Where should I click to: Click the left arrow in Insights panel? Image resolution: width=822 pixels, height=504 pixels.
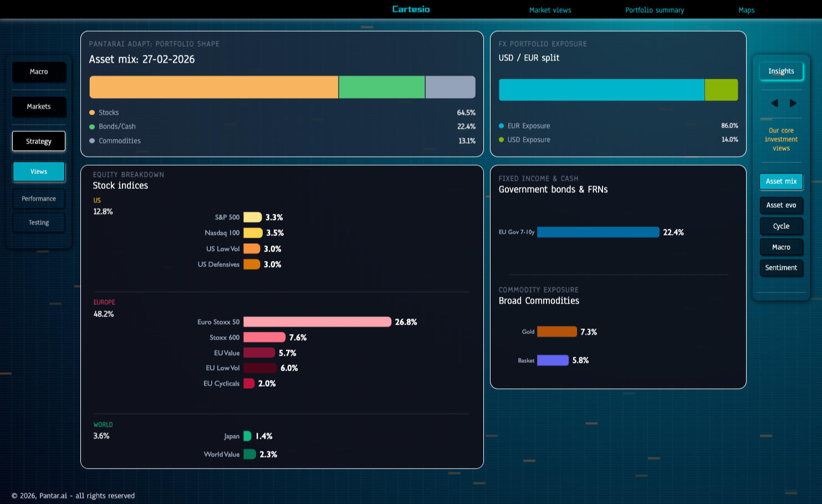(774, 103)
